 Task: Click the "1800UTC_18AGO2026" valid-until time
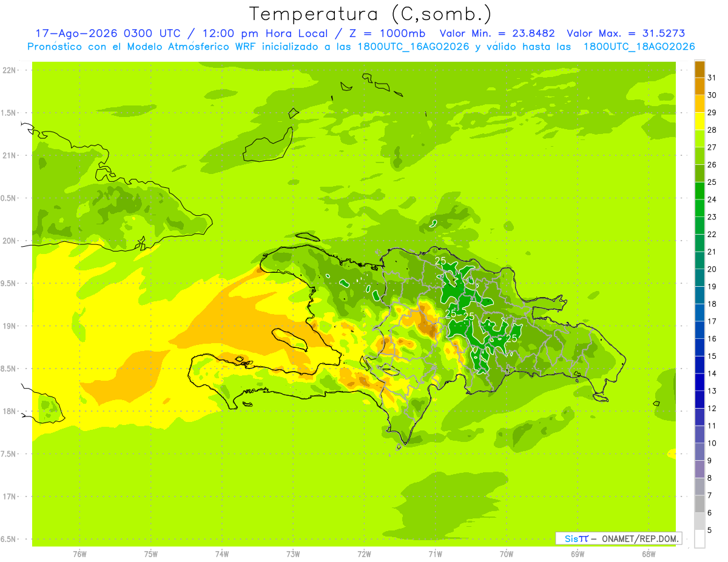tap(639, 47)
